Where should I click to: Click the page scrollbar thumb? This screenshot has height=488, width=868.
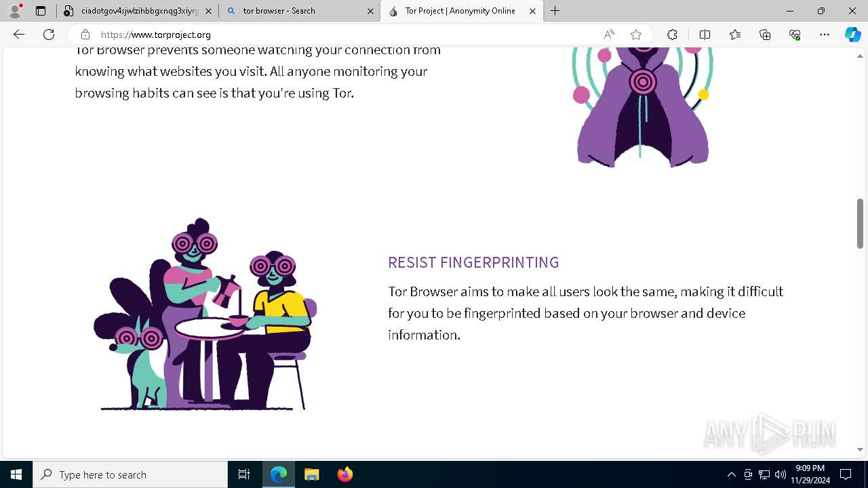861,224
